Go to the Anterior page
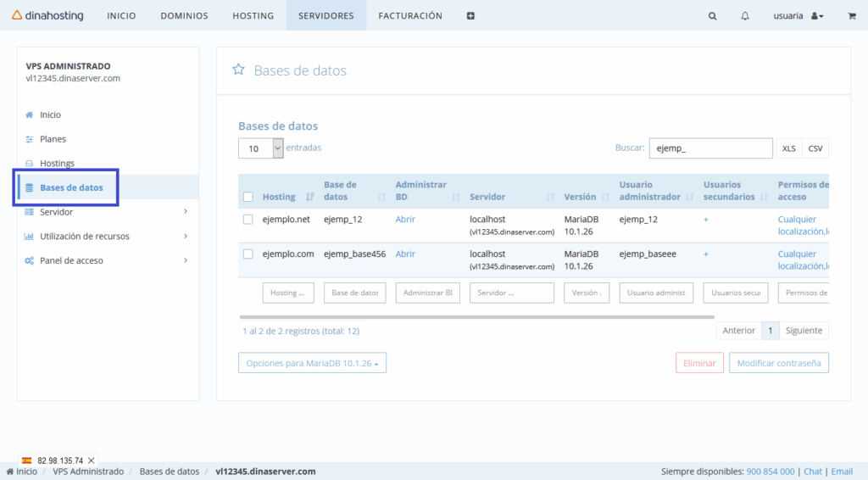Viewport: 868px width, 480px height. (738, 331)
